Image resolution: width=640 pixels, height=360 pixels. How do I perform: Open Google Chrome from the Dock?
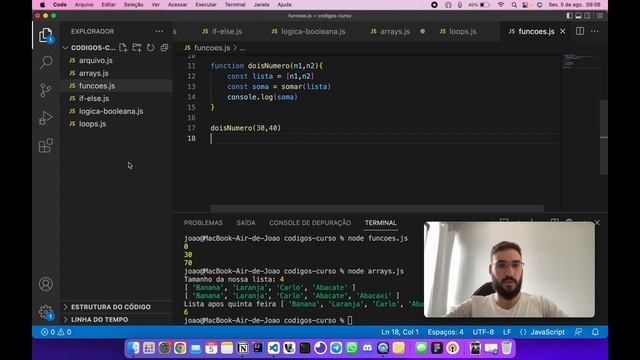(180, 348)
